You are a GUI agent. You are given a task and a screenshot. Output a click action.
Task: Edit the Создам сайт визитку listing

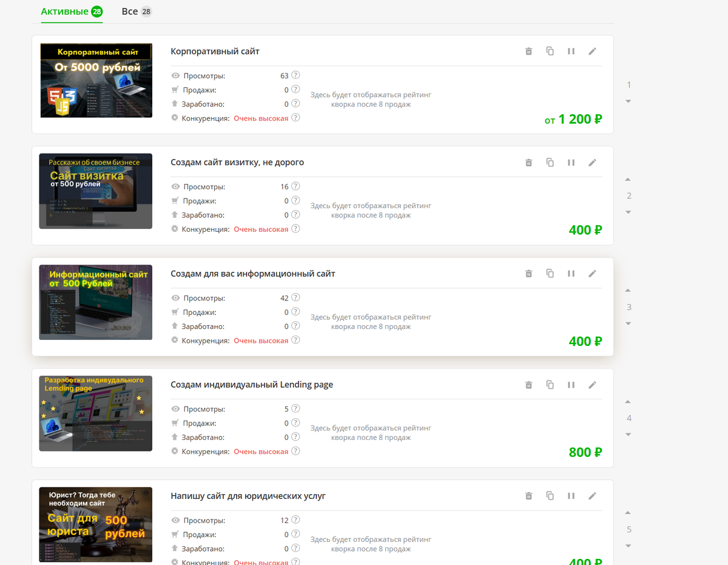(593, 162)
